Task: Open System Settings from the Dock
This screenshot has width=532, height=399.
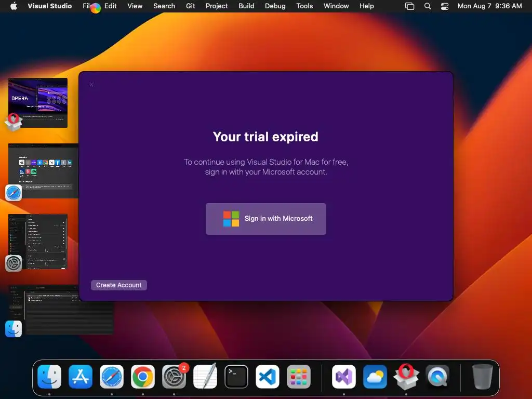Action: 174,377
